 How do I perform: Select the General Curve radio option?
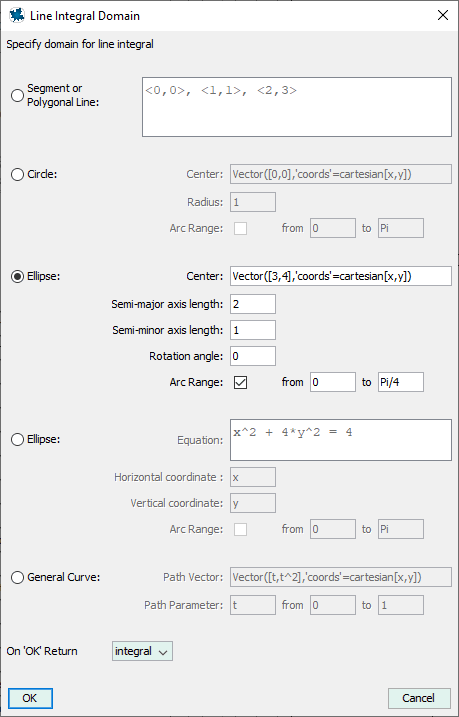pos(17,578)
